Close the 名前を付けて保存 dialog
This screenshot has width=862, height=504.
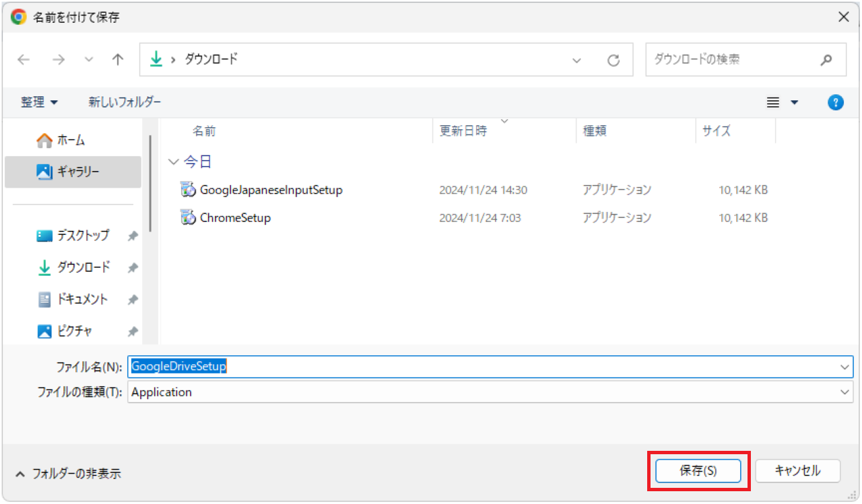(843, 17)
